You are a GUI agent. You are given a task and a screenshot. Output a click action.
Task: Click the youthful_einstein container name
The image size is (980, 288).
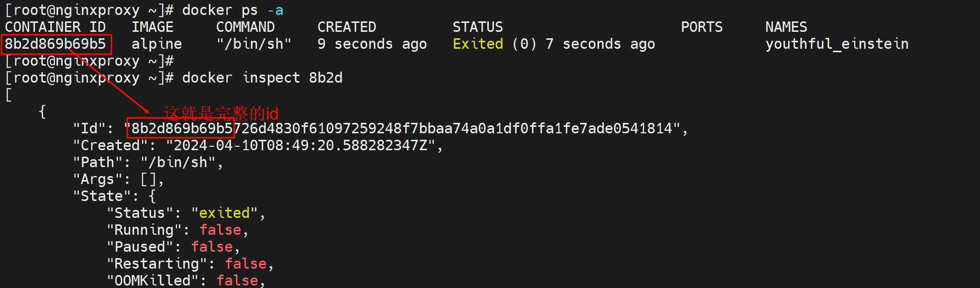[x=837, y=44]
